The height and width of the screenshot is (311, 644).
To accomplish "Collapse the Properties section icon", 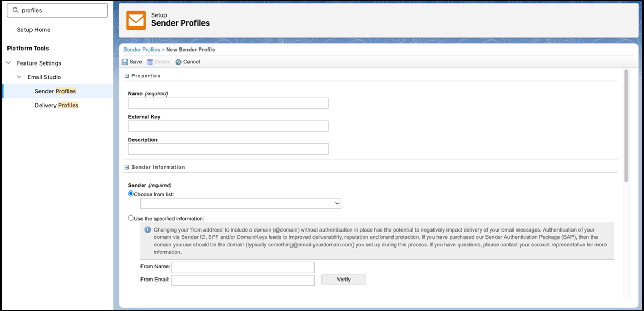I will (127, 75).
